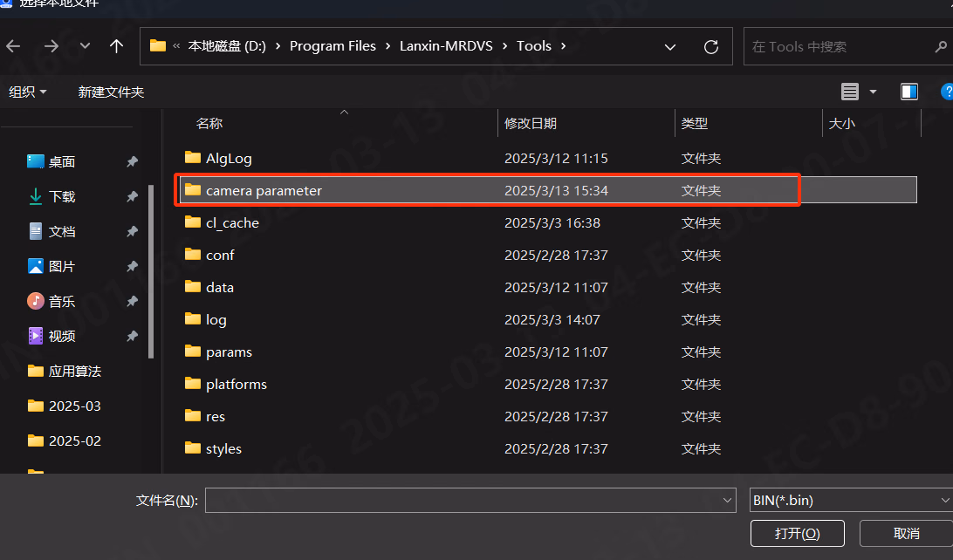Click sidebar vertical scrollbar

pos(151,272)
